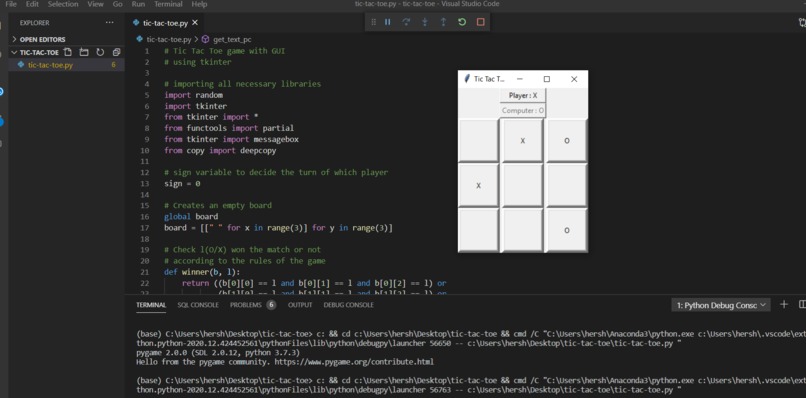The image size is (806, 398).
Task: Create a new file in TIC-TAC-TOE folder
Action: [x=68, y=52]
